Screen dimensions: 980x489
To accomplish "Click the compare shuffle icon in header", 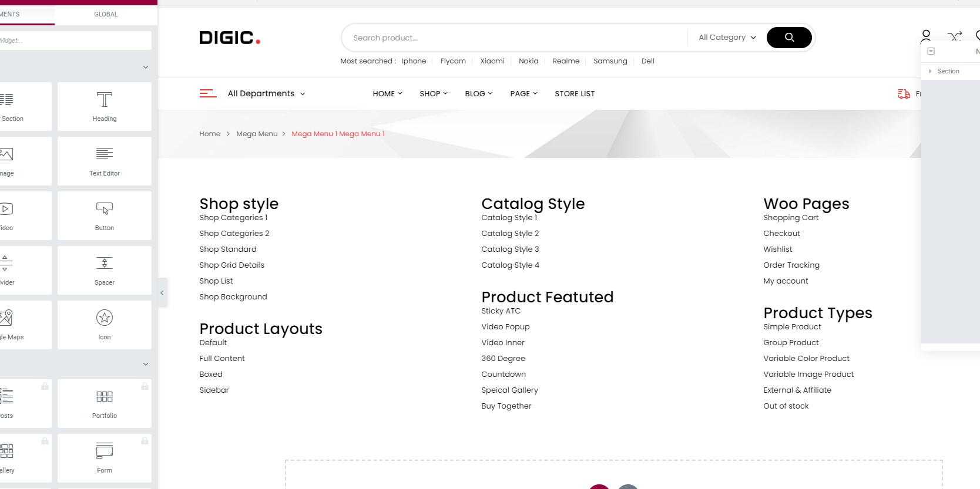I will tap(955, 36).
